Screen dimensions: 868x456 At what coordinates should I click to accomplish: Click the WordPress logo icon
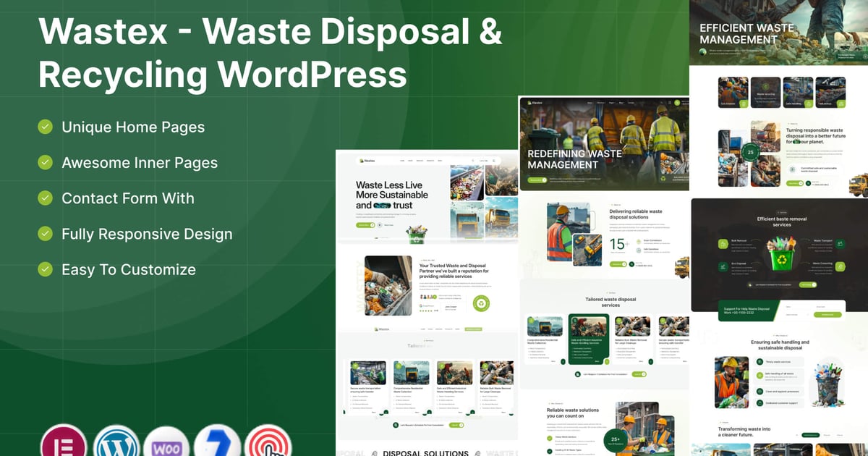coord(116,442)
